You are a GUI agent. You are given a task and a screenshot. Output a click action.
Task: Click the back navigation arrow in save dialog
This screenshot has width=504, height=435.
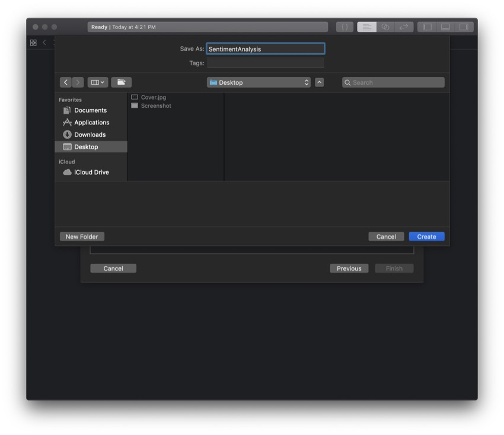tap(66, 82)
